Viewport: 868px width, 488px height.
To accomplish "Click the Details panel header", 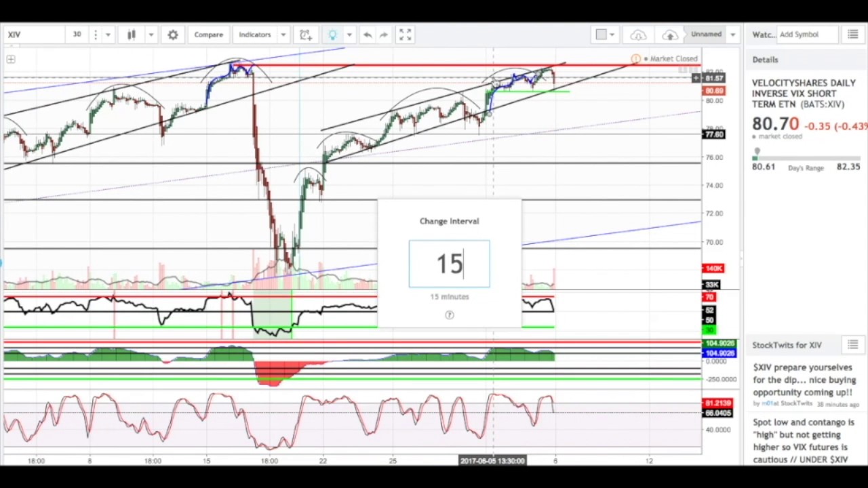I will pos(765,60).
